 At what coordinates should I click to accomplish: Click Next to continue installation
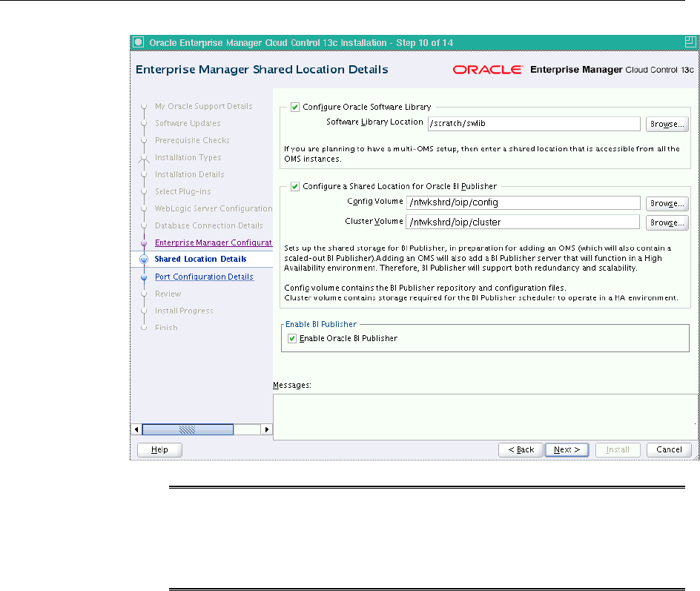[x=567, y=449]
